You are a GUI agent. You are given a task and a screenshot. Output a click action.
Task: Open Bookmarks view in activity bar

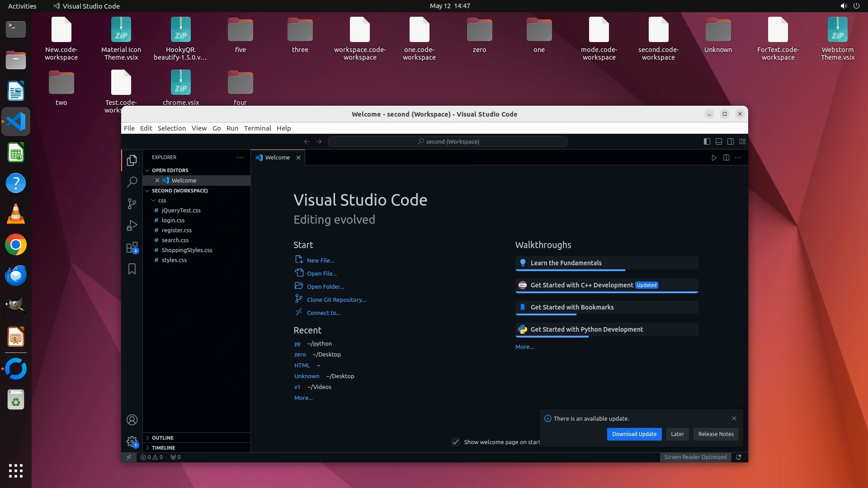pos(132,269)
